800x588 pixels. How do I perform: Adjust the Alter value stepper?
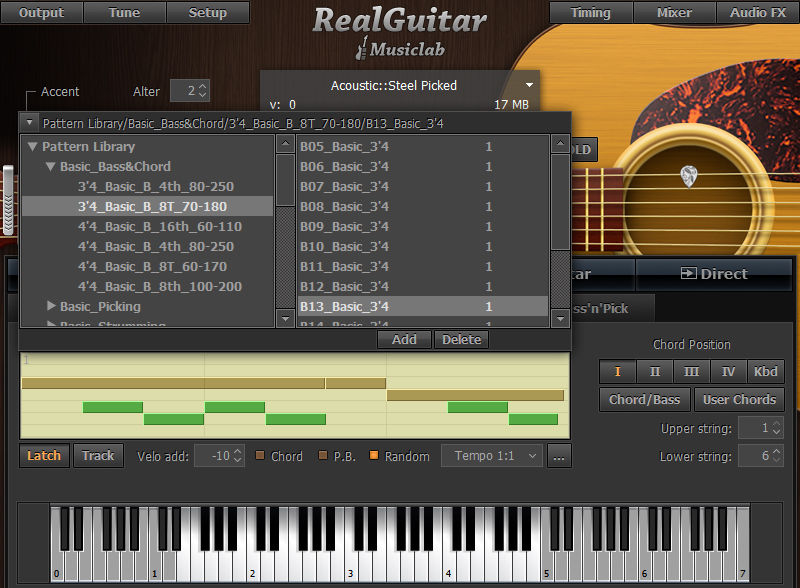[x=203, y=91]
